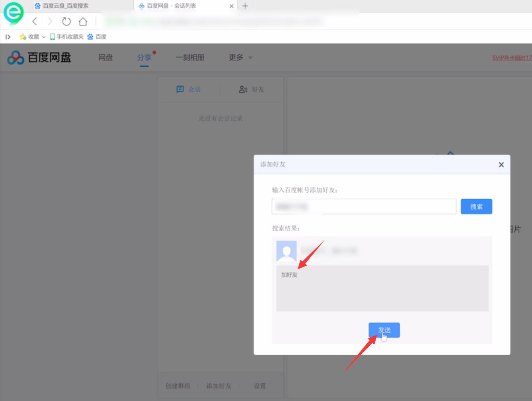Screen dimensions: 532x401
Task: Switch to the 好友 tab
Action: (x=251, y=90)
